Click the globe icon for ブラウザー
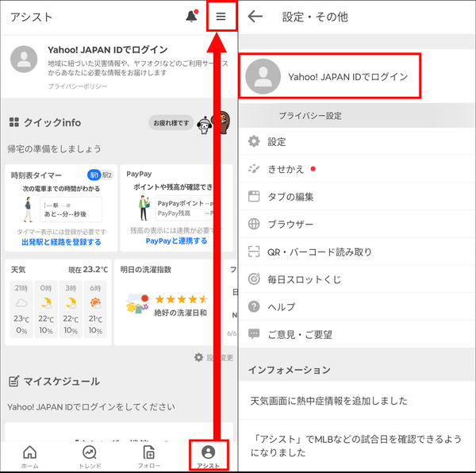The image size is (476, 473). point(254,224)
